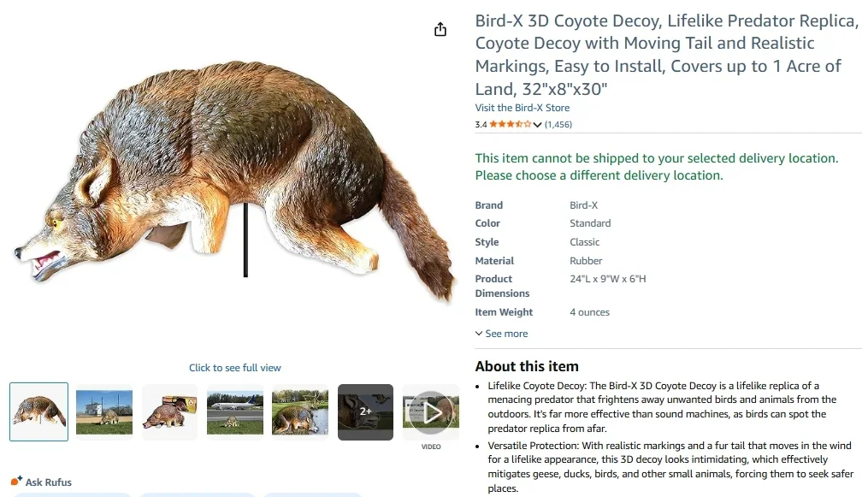Screen dimensions: 868x497
Task: Select the thumbnail of the coyote beside a pond
Action: tap(300, 411)
